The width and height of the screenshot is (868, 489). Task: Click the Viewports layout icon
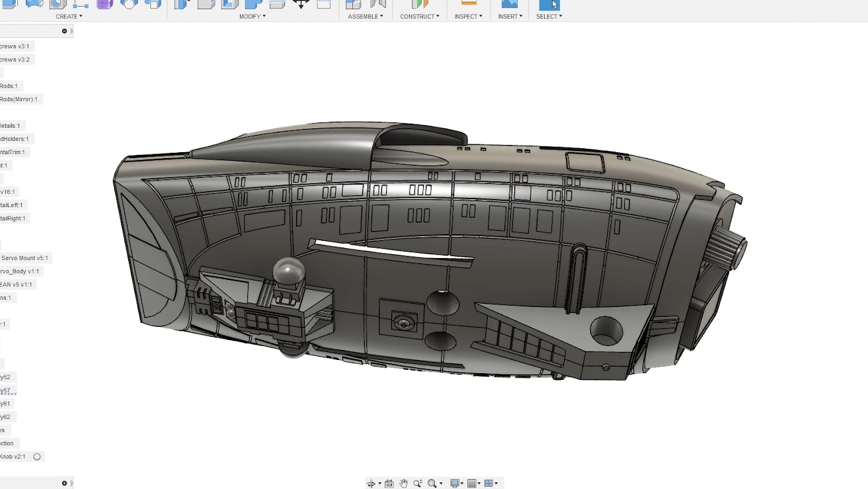(489, 483)
